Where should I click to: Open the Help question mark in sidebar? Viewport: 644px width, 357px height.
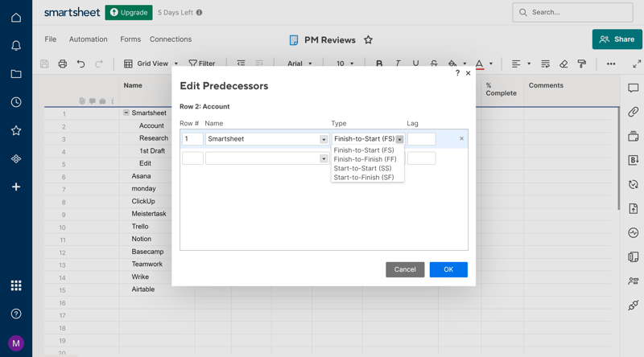(16, 314)
